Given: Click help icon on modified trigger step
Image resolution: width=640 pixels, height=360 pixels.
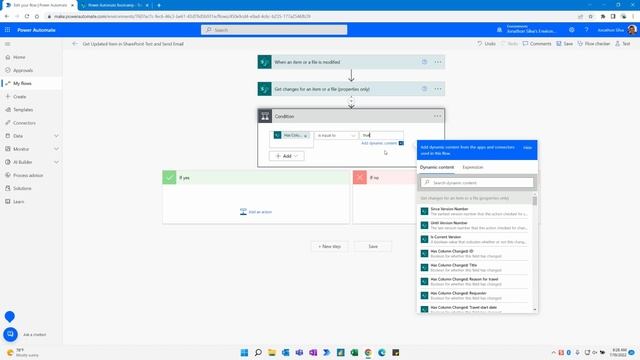Looking at the screenshot, I should pos(424,62).
